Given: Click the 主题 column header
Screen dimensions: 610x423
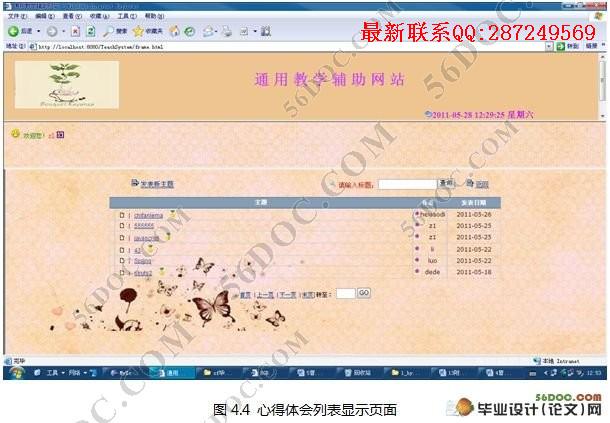Looking at the screenshot, I should 261,202.
